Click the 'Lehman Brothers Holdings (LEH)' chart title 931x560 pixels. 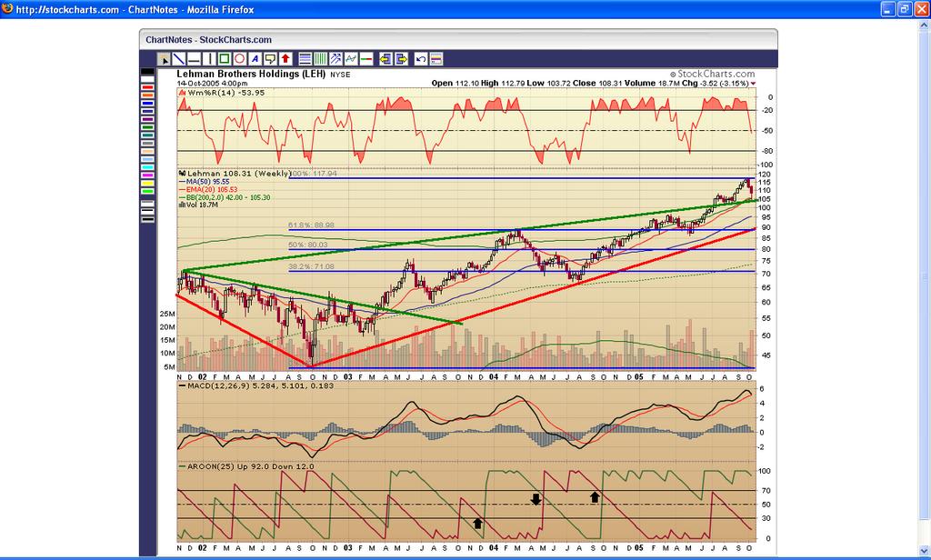point(251,74)
